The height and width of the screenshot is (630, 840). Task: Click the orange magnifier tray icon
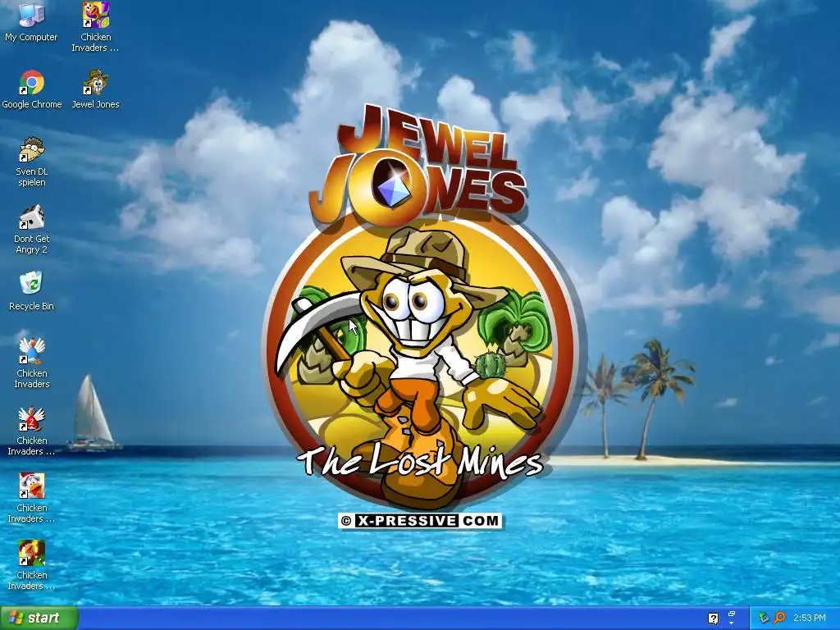[x=779, y=618]
